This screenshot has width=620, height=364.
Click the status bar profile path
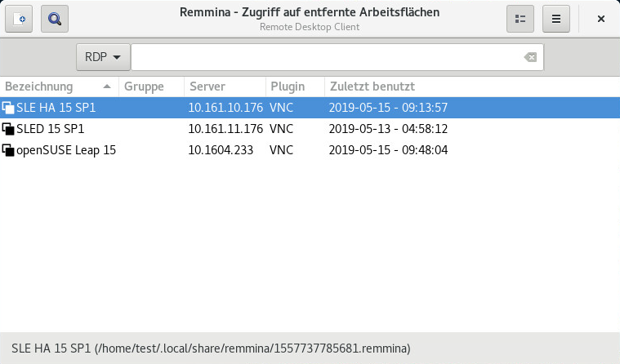point(211,348)
